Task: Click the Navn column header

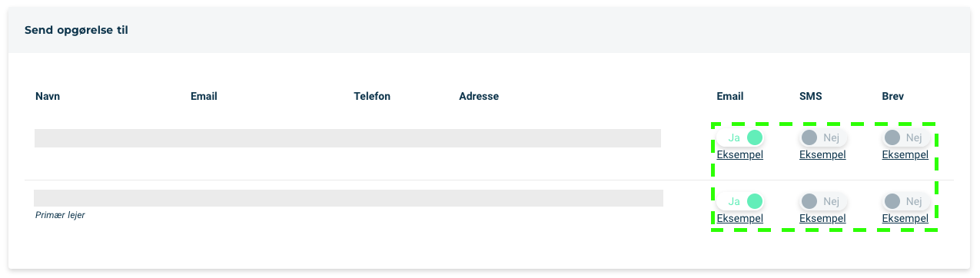Action: [x=48, y=96]
